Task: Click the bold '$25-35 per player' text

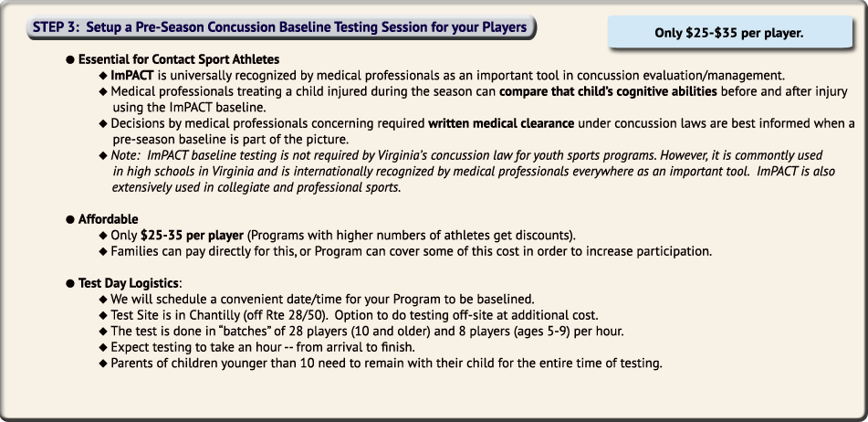Action: tap(192, 236)
